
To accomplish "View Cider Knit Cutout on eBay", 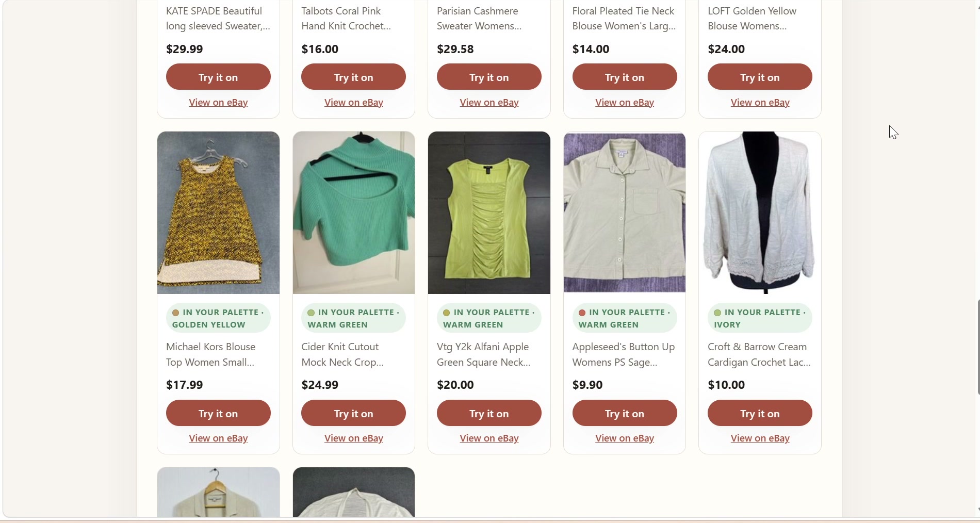I will click(x=354, y=438).
